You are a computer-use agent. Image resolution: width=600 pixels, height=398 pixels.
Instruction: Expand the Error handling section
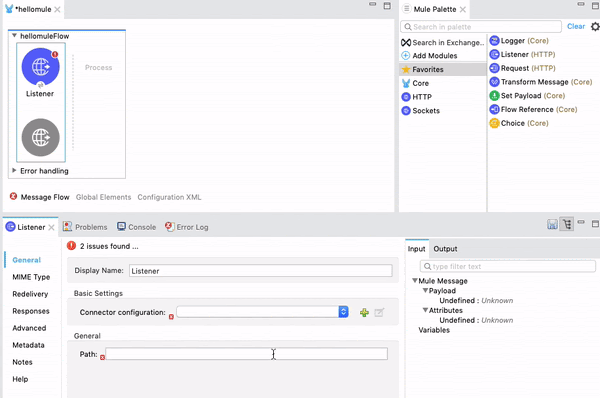(x=14, y=171)
